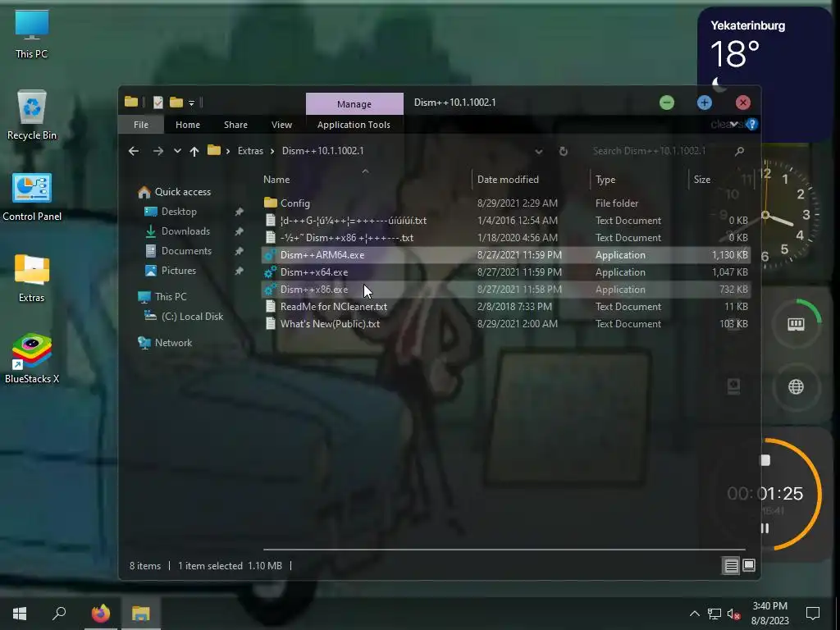The height and width of the screenshot is (630, 840).
Task: Sort by the Type column header
Action: (605, 180)
